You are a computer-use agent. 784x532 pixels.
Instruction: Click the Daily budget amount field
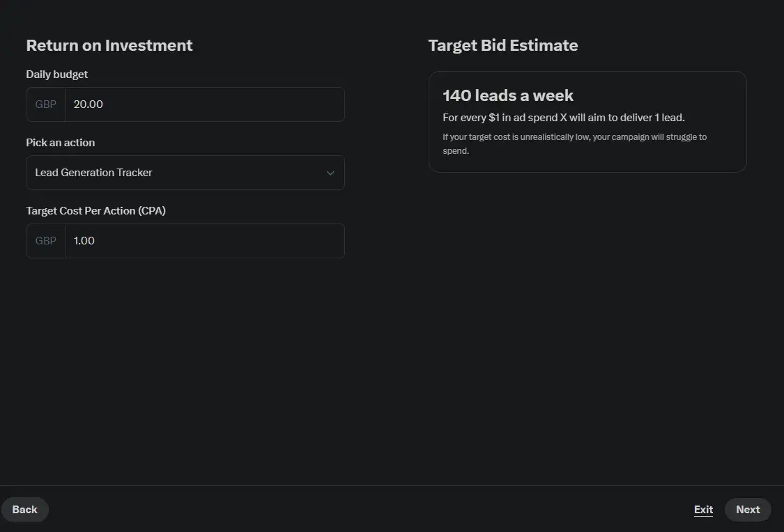pos(204,104)
